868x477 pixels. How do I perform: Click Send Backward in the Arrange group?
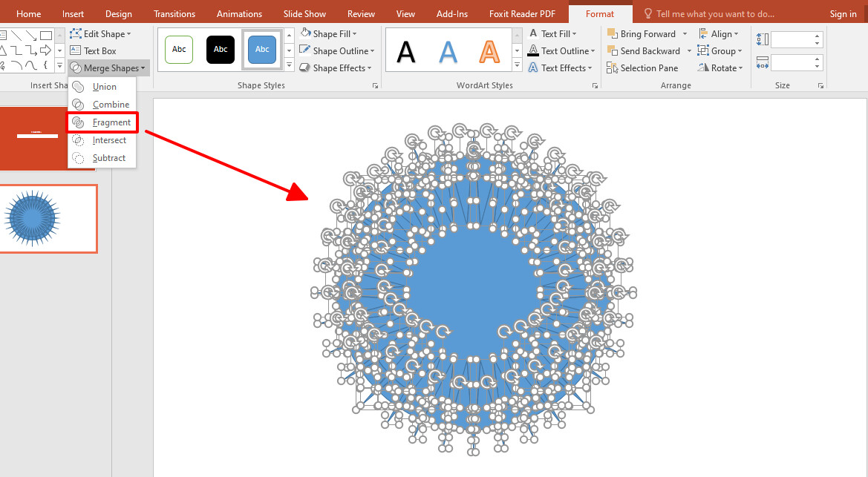tap(645, 50)
